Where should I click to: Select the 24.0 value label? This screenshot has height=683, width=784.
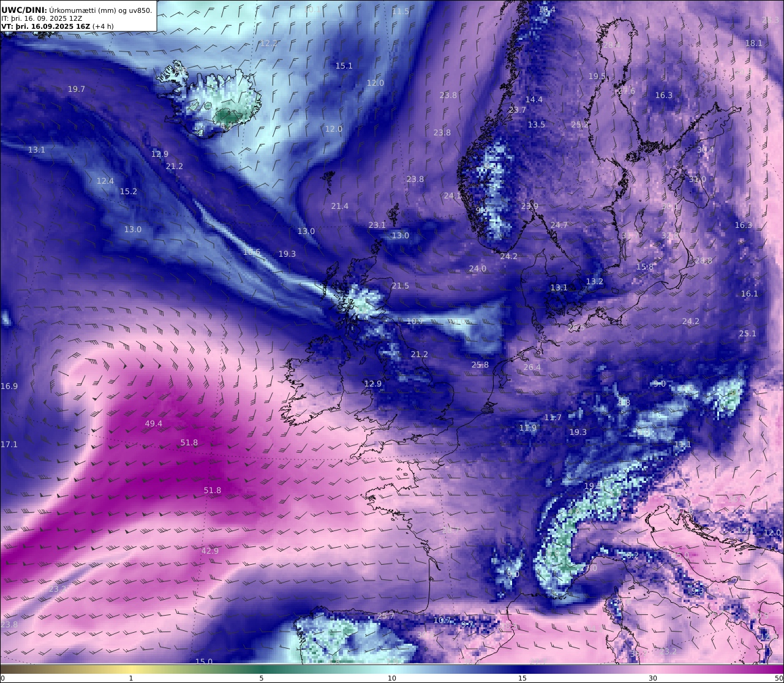pos(478,268)
